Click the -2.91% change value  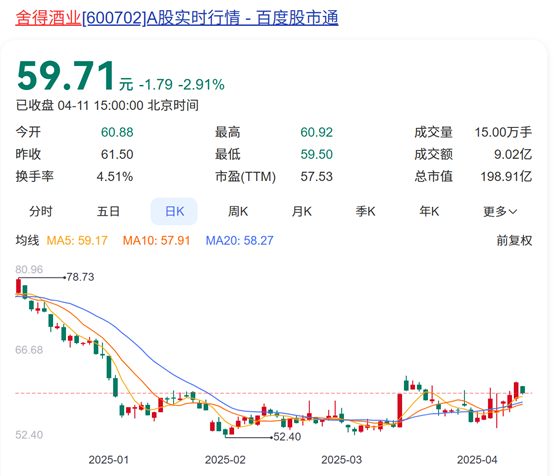click(x=201, y=85)
